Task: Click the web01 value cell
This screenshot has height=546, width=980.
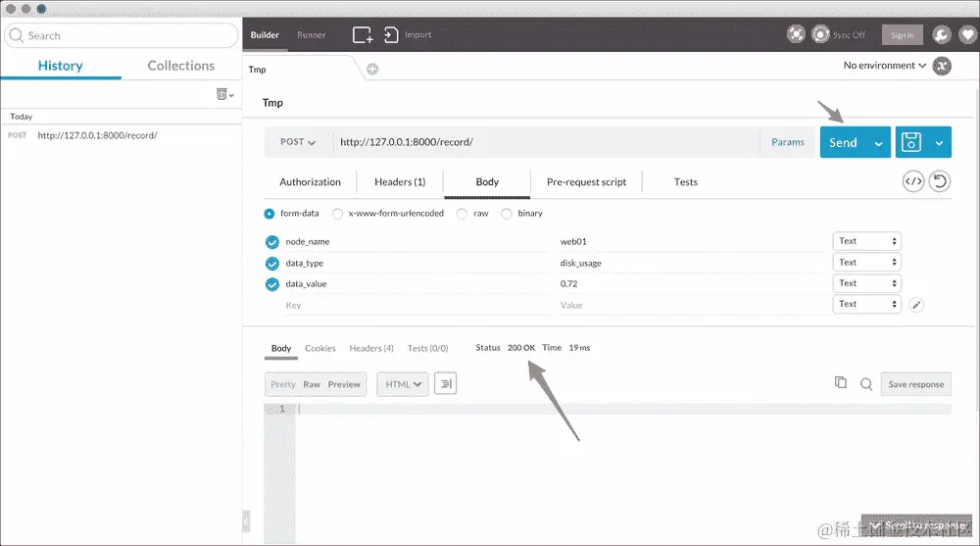Action: tap(690, 241)
